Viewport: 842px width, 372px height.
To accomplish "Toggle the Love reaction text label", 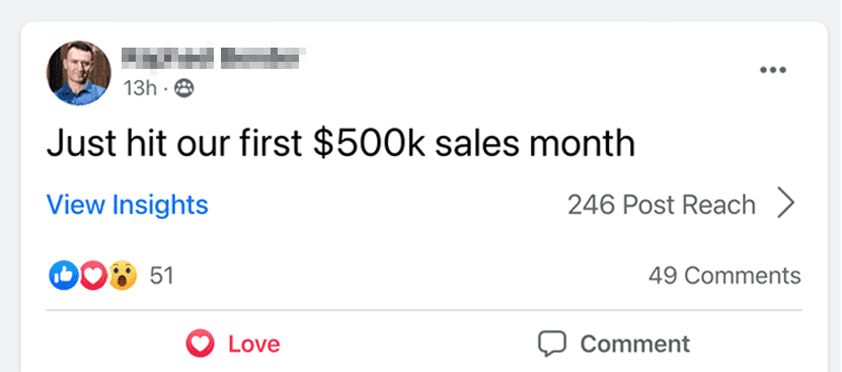I will (x=254, y=344).
